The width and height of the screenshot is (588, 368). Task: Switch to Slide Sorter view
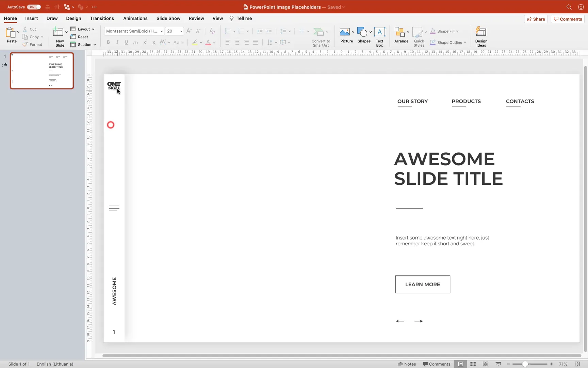(x=473, y=364)
